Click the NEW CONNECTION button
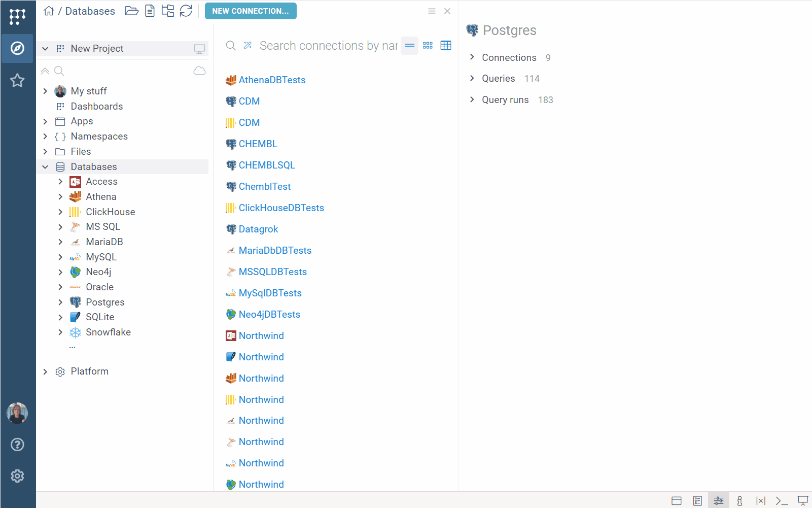This screenshot has height=508, width=812. tap(251, 11)
